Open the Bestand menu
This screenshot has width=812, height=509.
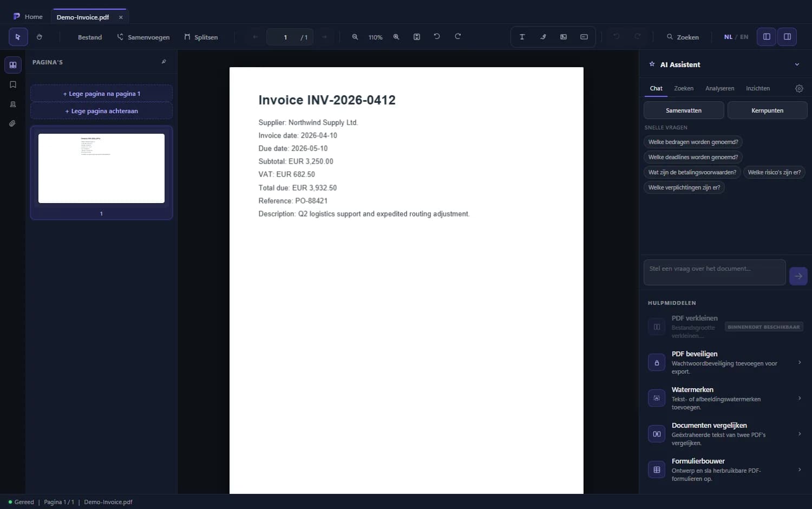pyautogui.click(x=90, y=37)
